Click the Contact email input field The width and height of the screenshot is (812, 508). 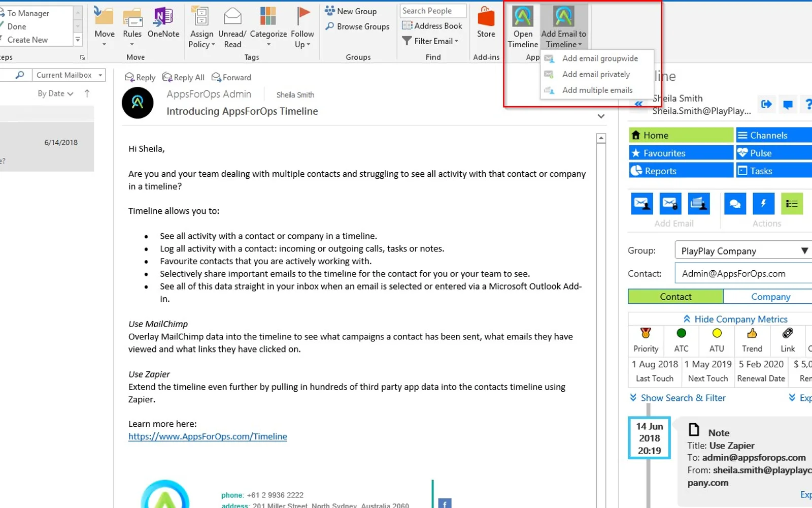[743, 273]
